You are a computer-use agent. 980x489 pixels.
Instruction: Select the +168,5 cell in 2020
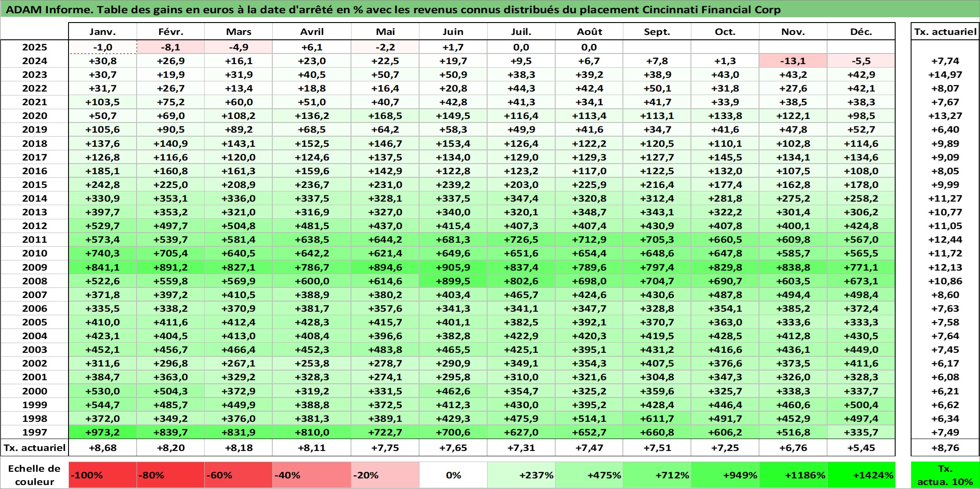click(385, 115)
